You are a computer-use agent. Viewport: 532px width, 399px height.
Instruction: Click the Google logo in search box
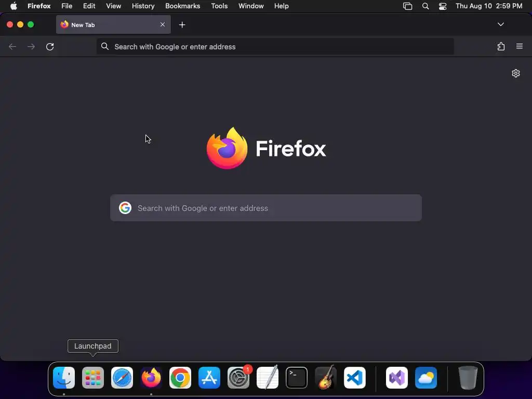(125, 208)
